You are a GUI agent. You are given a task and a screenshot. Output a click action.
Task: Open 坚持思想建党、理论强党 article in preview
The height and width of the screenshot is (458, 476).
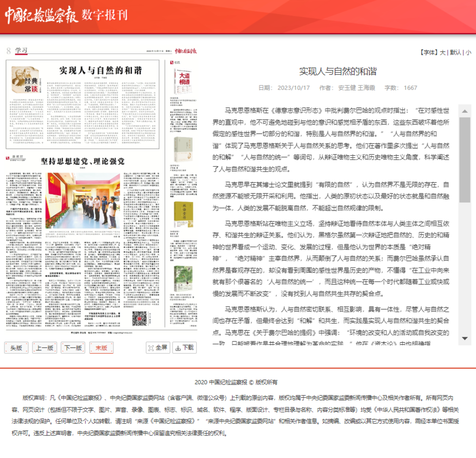[x=83, y=161]
